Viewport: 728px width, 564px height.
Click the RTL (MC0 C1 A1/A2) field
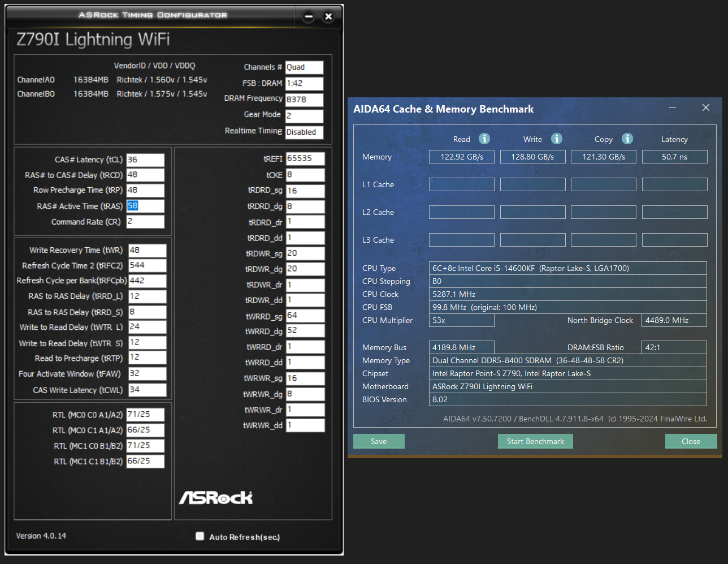(145, 430)
